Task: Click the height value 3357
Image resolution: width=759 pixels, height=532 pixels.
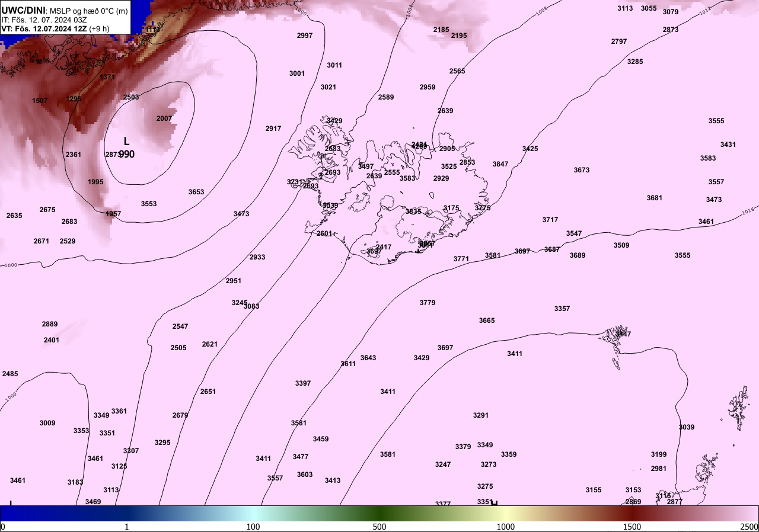Action: 562,309
